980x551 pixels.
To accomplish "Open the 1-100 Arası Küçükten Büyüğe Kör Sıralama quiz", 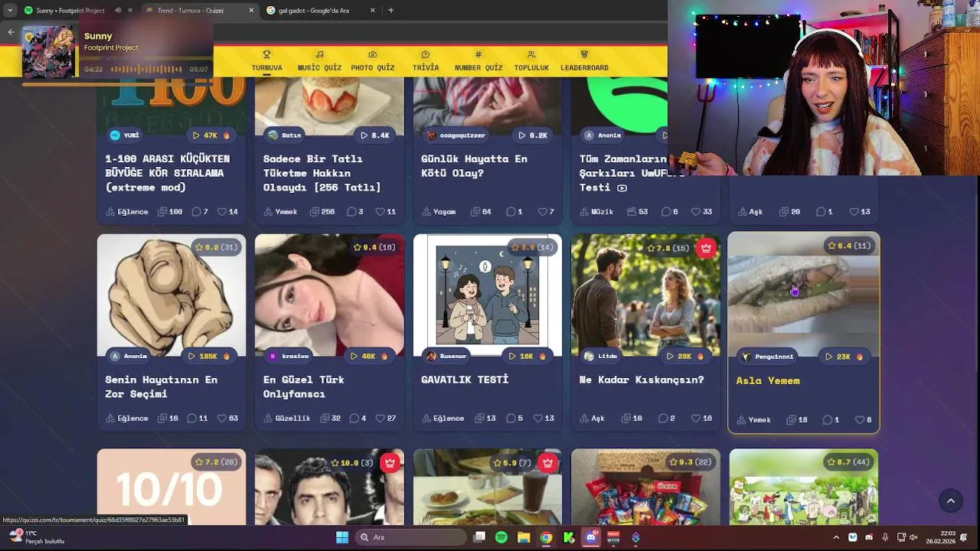I will [x=167, y=173].
